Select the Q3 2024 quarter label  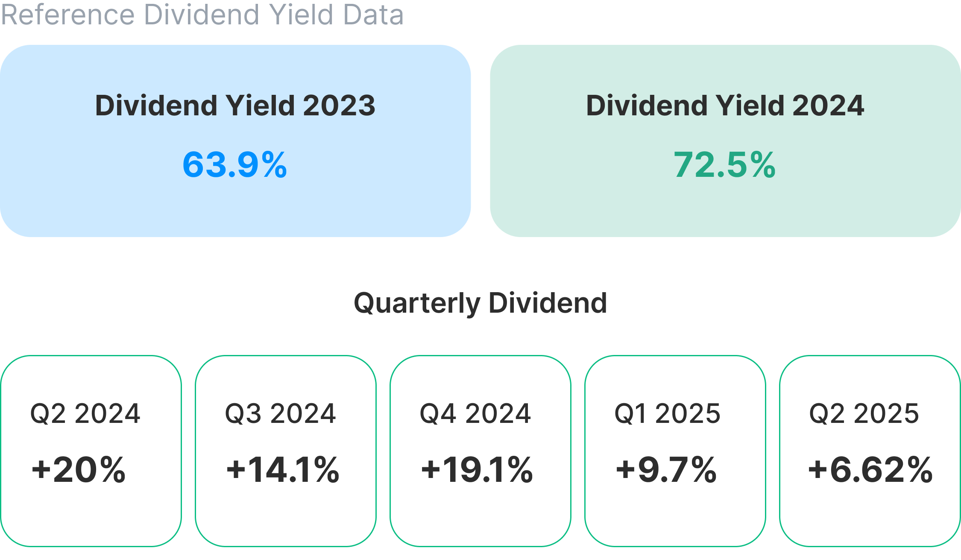point(281,413)
